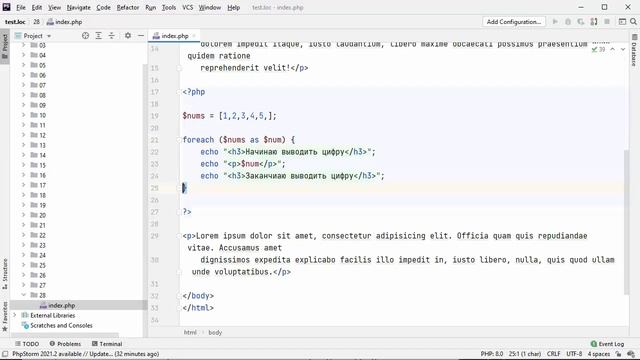Click the External Libraries icon
The width and height of the screenshot is (640, 360).
pos(25,316)
